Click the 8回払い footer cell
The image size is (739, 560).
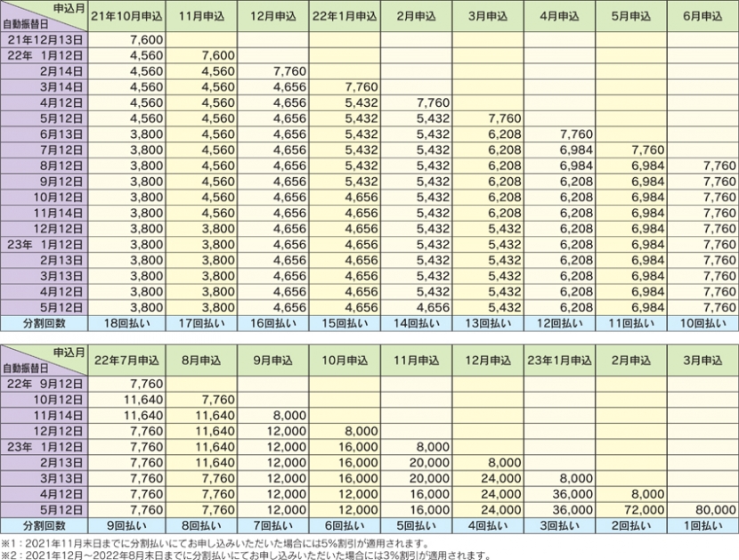coord(201,526)
